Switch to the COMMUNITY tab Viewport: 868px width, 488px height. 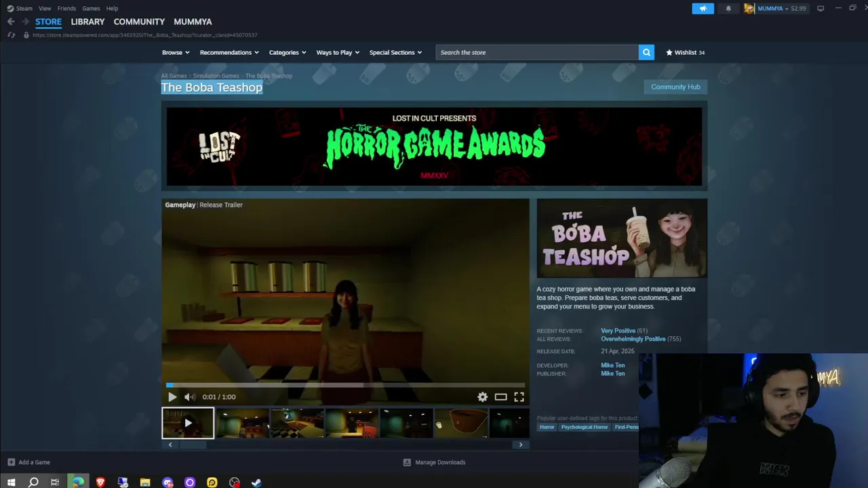coord(139,22)
